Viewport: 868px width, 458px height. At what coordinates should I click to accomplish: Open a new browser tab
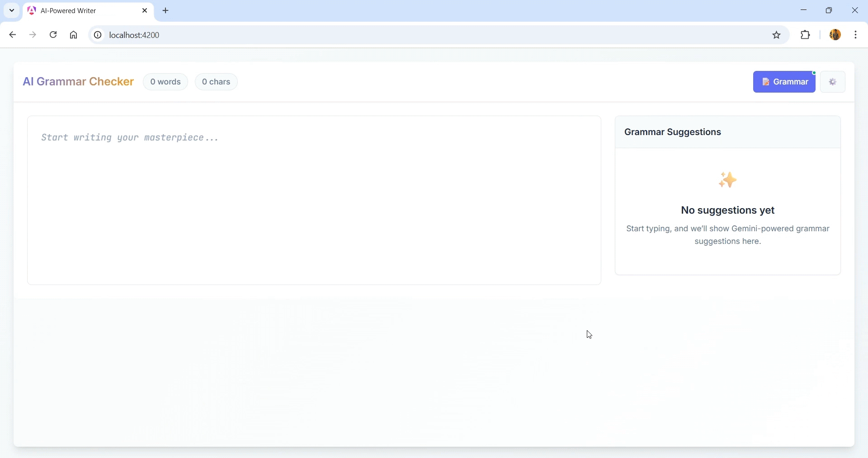pos(165,10)
